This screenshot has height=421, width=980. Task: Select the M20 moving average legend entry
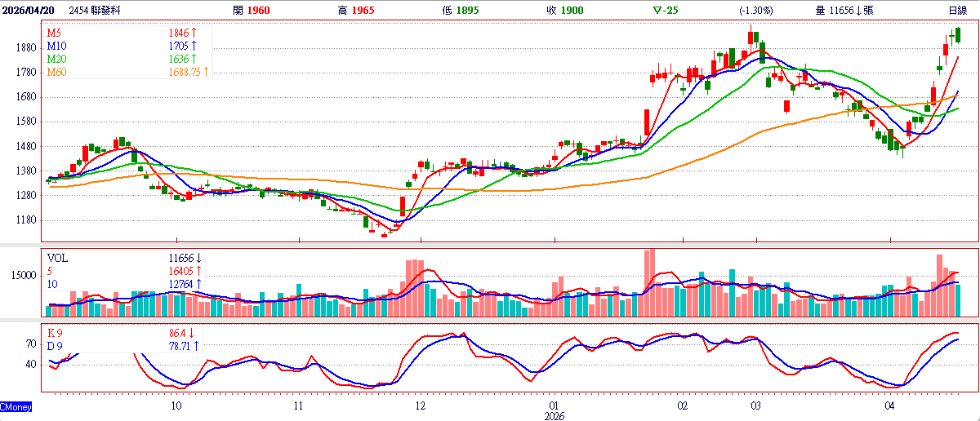[57, 59]
